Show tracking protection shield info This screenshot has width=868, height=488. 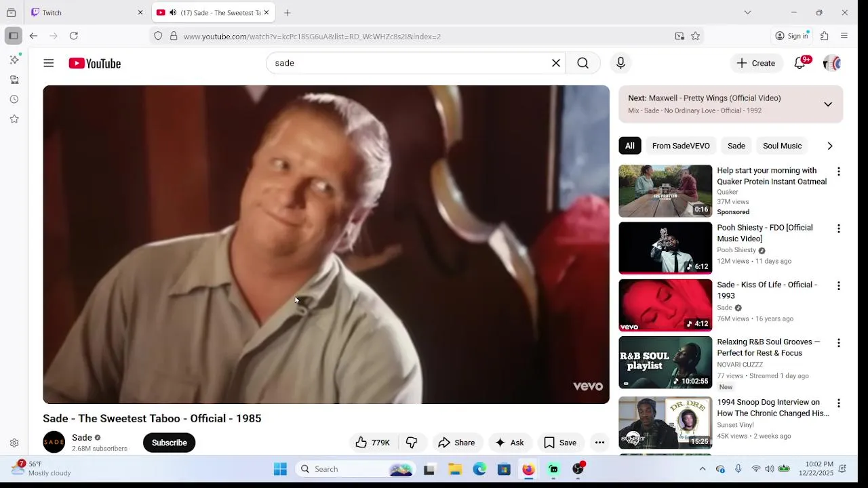158,36
